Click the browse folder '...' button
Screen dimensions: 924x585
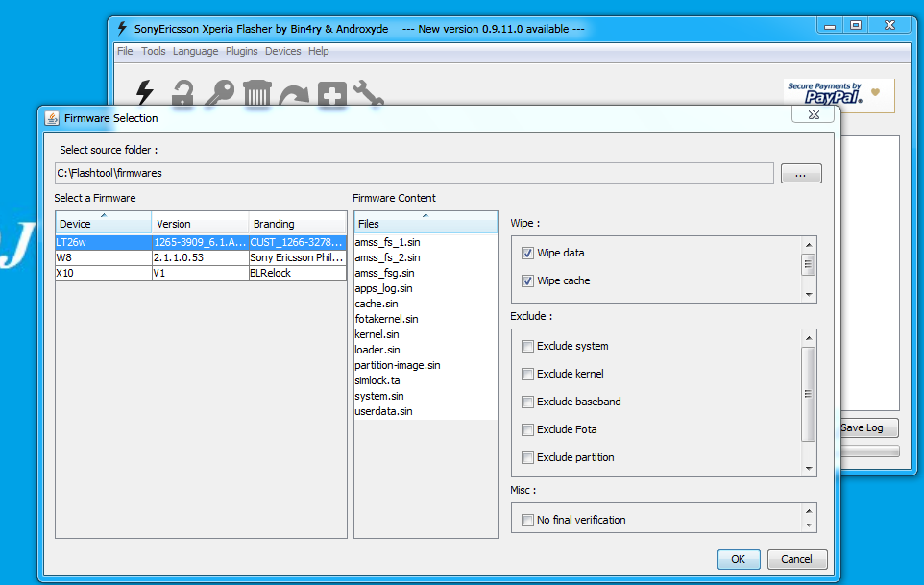pos(801,173)
